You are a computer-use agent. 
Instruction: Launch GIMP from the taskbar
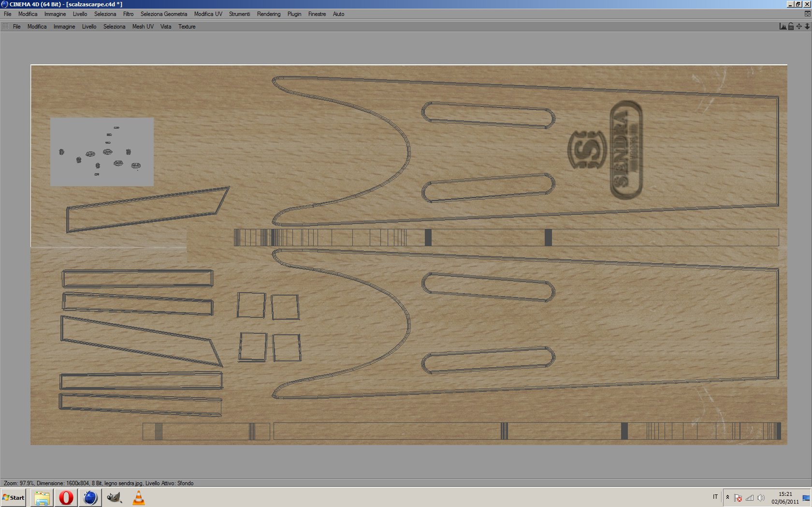(x=114, y=497)
